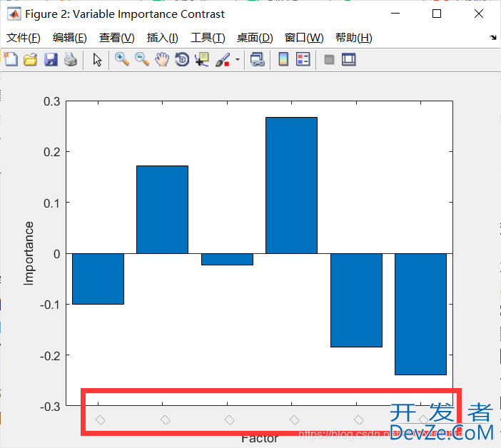Select the Brush data tool
This screenshot has height=448, width=501.
223,60
